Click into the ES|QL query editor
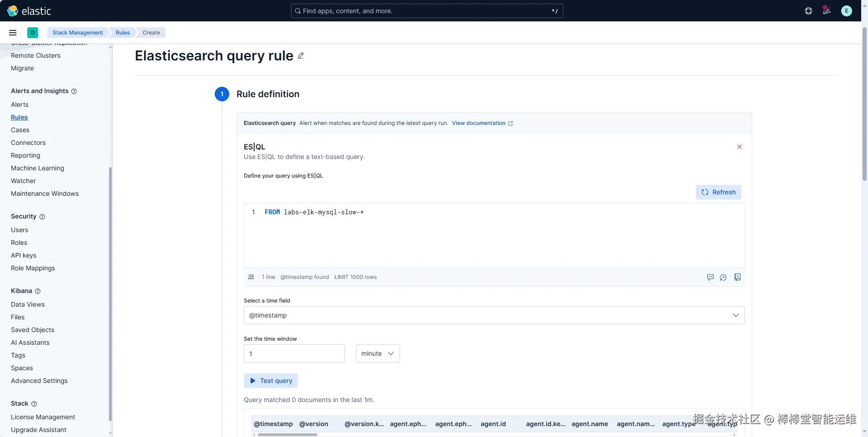868x437 pixels. click(x=494, y=235)
